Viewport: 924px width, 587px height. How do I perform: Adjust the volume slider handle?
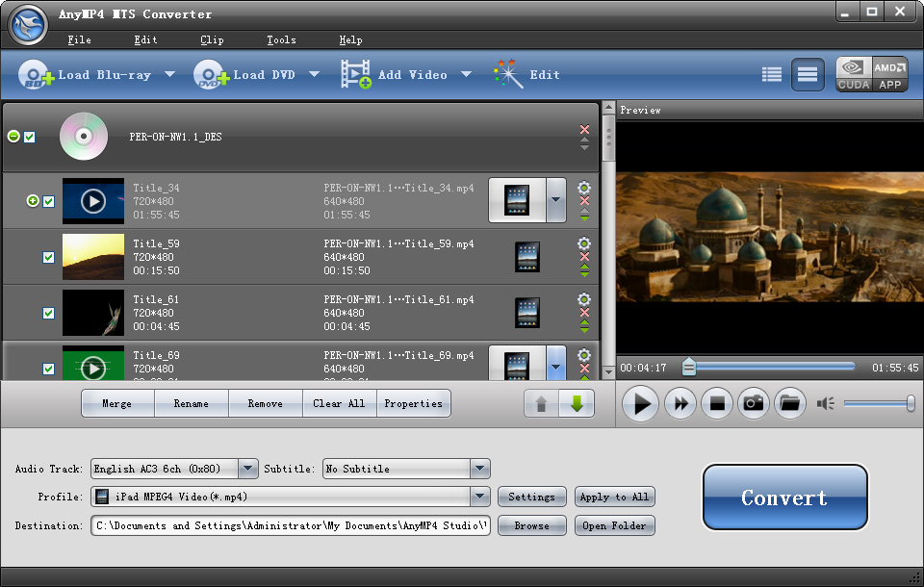coord(911,404)
